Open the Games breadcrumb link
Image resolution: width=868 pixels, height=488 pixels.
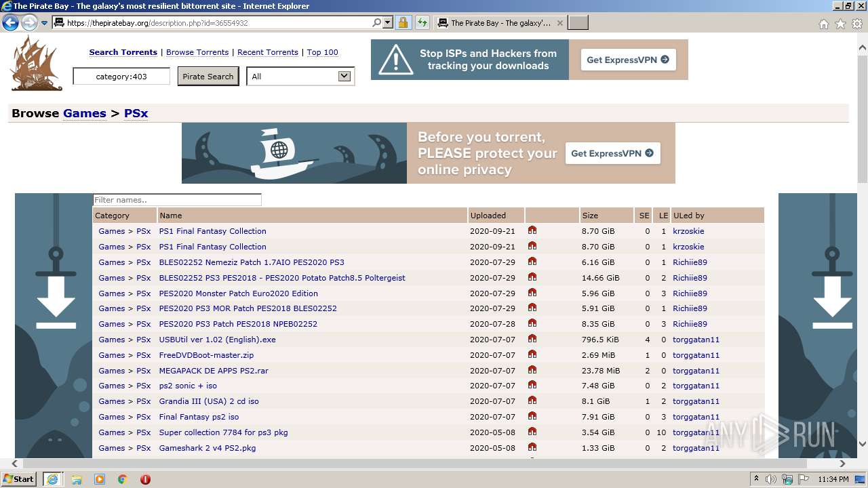click(84, 113)
